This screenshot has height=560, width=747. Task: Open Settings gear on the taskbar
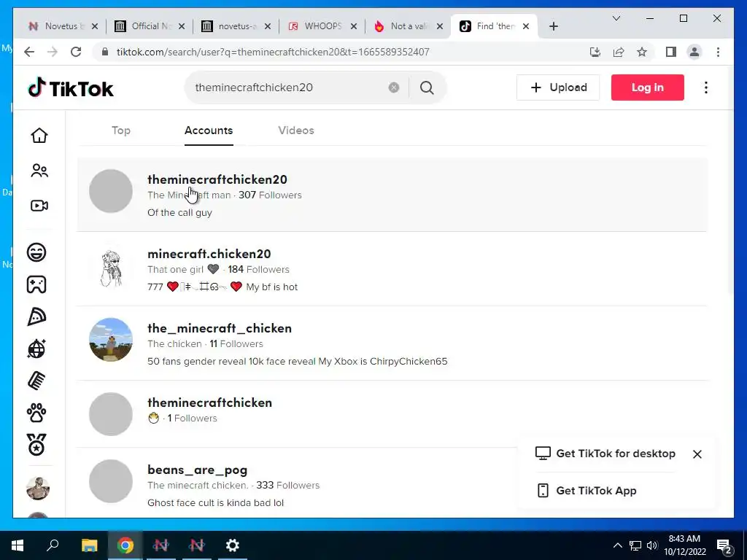click(x=233, y=545)
